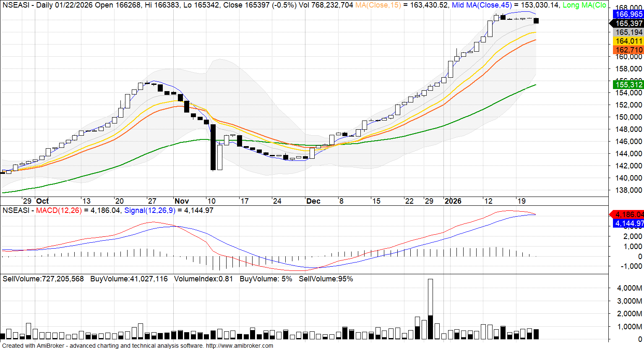Click the Oct marker on the date axis
This screenshot has height=349, width=644.
[x=42, y=201]
